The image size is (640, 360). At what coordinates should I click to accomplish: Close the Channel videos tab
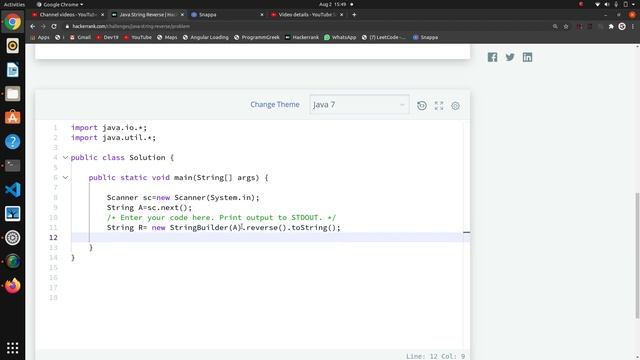(x=102, y=15)
